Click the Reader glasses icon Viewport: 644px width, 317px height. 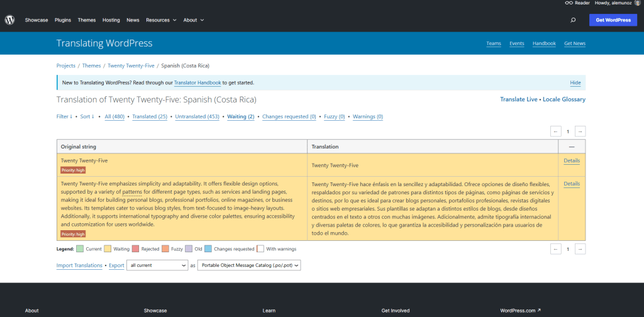tap(569, 3)
